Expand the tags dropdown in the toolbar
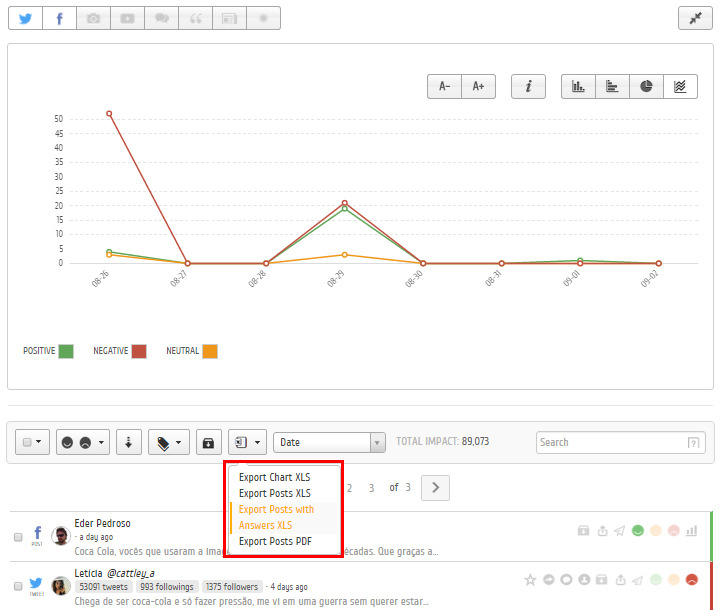 tap(169, 442)
